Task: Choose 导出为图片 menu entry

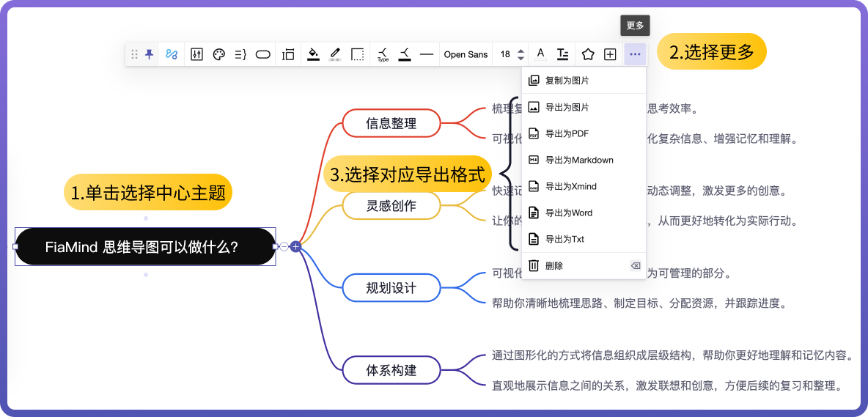Action: [584, 107]
